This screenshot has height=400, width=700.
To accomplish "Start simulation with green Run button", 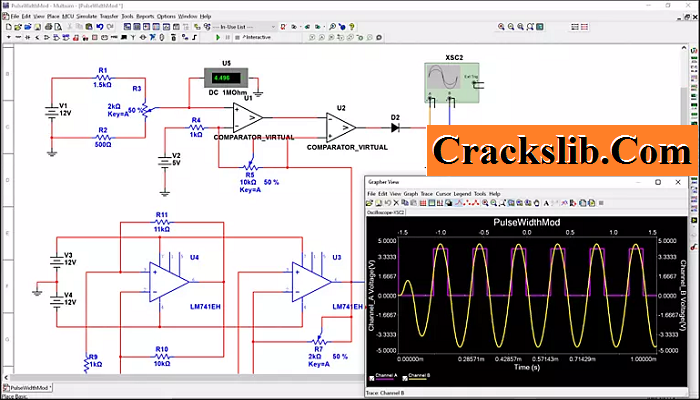I will [218, 38].
